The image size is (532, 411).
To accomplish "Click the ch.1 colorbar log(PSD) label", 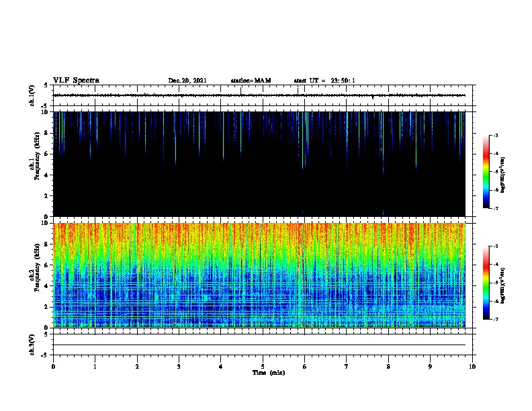I will [x=503, y=175].
